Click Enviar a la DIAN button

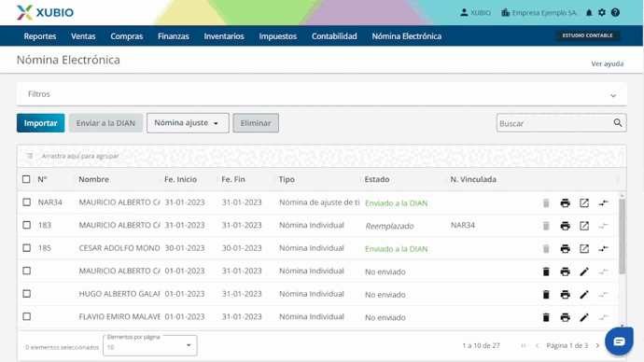coord(105,123)
